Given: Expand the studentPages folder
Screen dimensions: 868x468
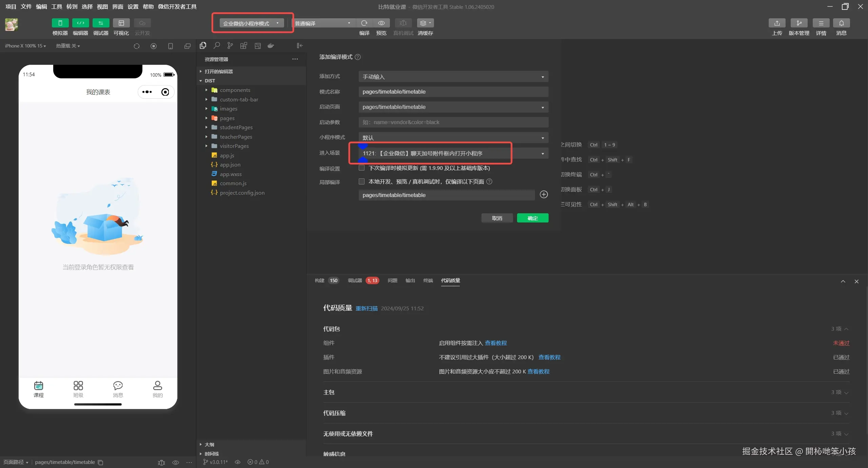Looking at the screenshot, I should (x=236, y=127).
